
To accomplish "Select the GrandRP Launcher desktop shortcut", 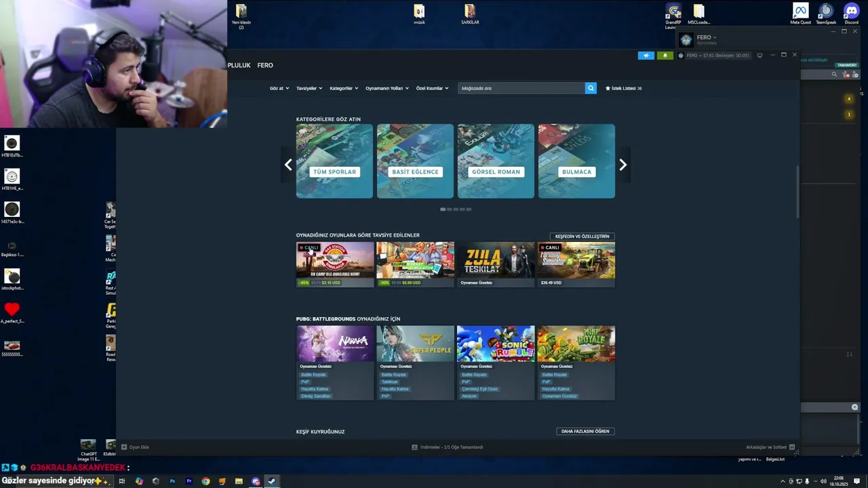I will [673, 16].
